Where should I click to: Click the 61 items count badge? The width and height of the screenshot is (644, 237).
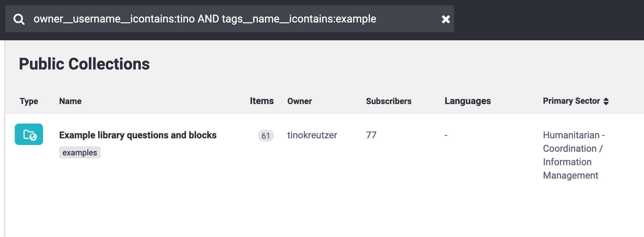click(266, 136)
